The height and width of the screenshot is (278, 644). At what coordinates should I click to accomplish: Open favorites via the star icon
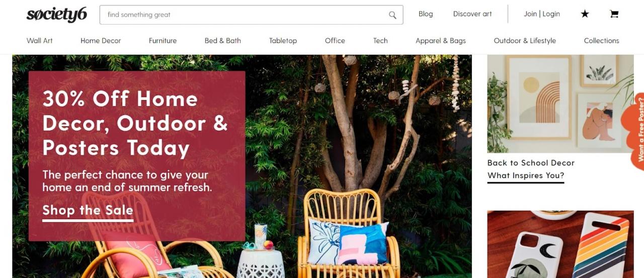pos(585,14)
